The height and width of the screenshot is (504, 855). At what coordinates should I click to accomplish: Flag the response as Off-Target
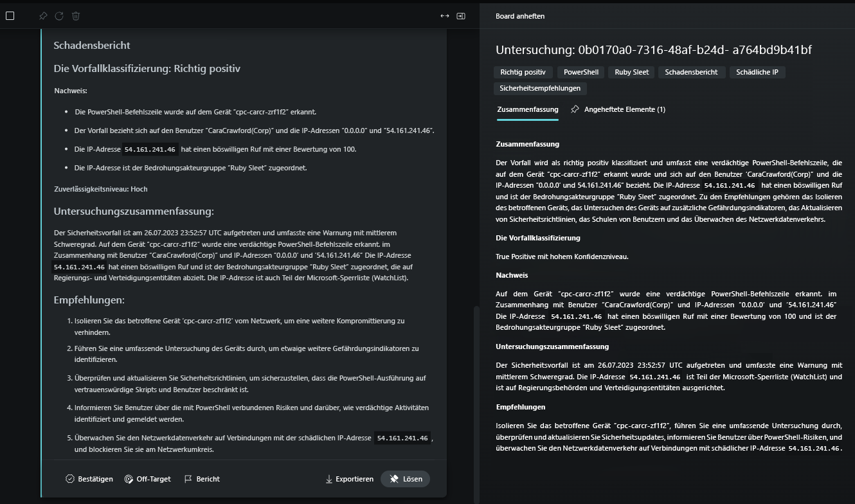pos(147,479)
